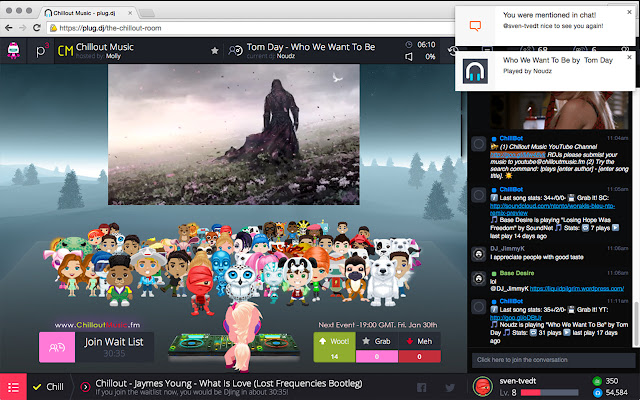Open the playlist panel with red list button
Viewport: 640px width, 400px height.
[x=13, y=387]
